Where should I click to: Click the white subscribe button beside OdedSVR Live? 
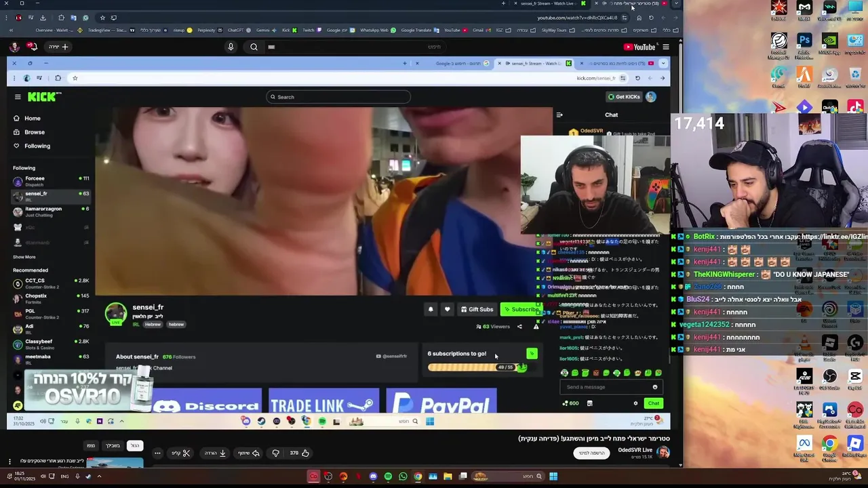pyautogui.click(x=591, y=453)
